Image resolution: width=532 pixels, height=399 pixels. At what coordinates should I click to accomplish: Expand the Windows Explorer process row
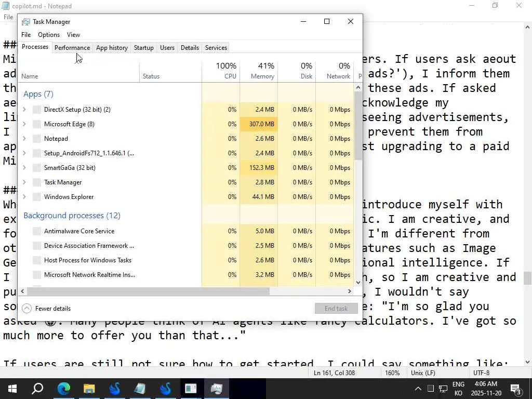point(24,197)
